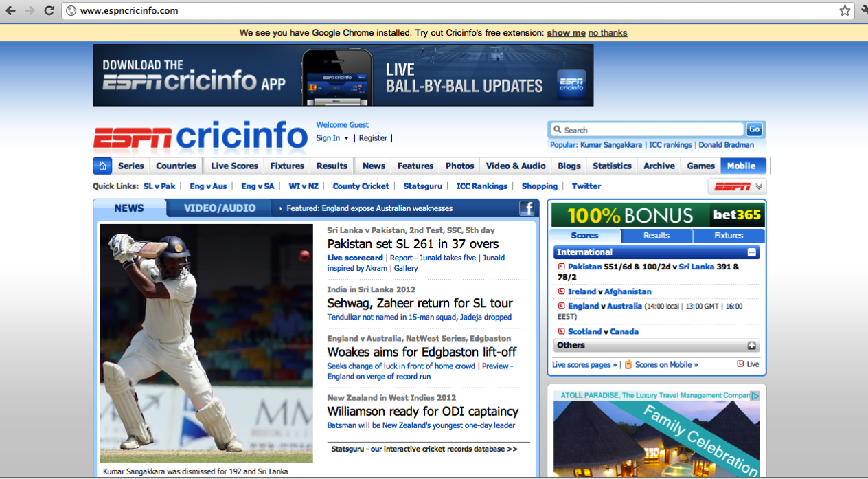Click the Statsguru quick link
This screenshot has width=868, height=479.
point(422,186)
